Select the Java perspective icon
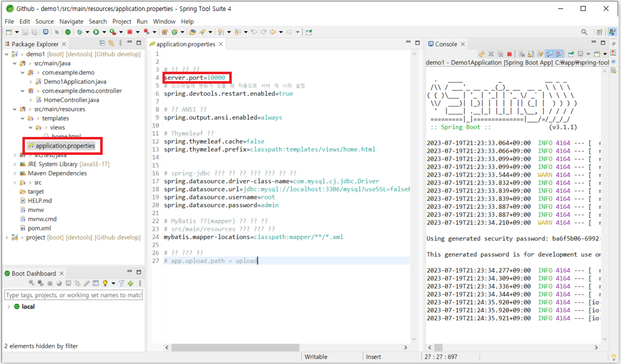Screen dimensions: 621x364 (x=612, y=32)
